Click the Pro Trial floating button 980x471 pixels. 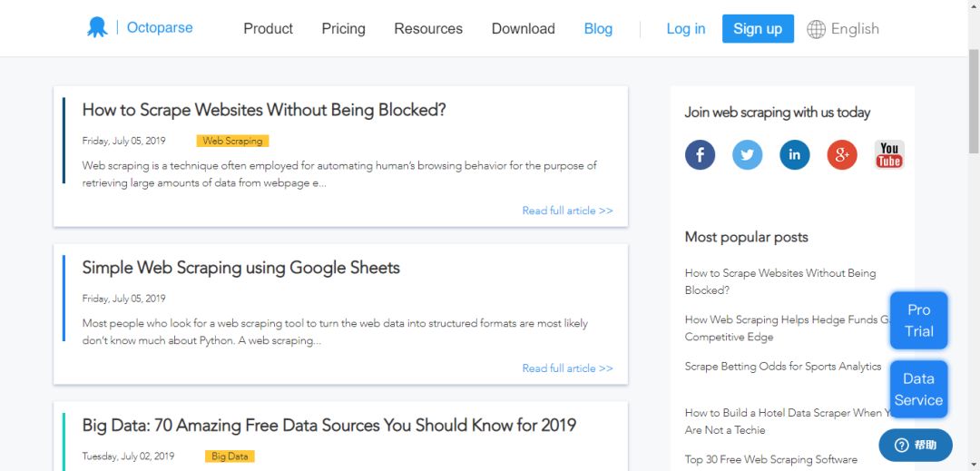click(918, 320)
